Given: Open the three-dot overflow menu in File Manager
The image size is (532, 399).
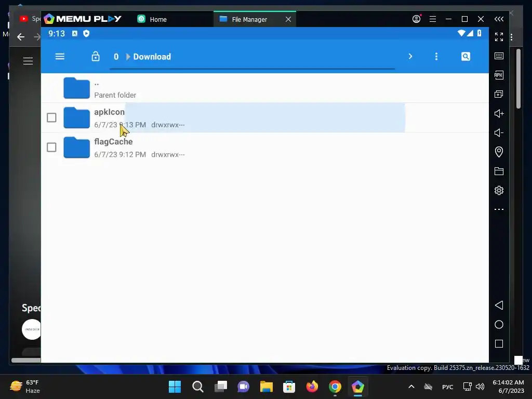Looking at the screenshot, I should point(436,56).
